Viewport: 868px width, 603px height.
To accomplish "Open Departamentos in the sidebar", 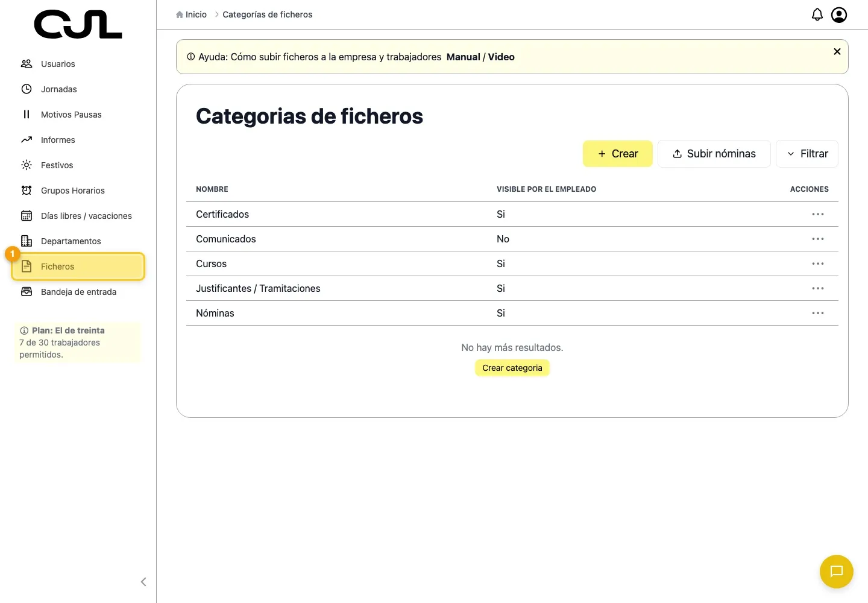I will [x=78, y=241].
